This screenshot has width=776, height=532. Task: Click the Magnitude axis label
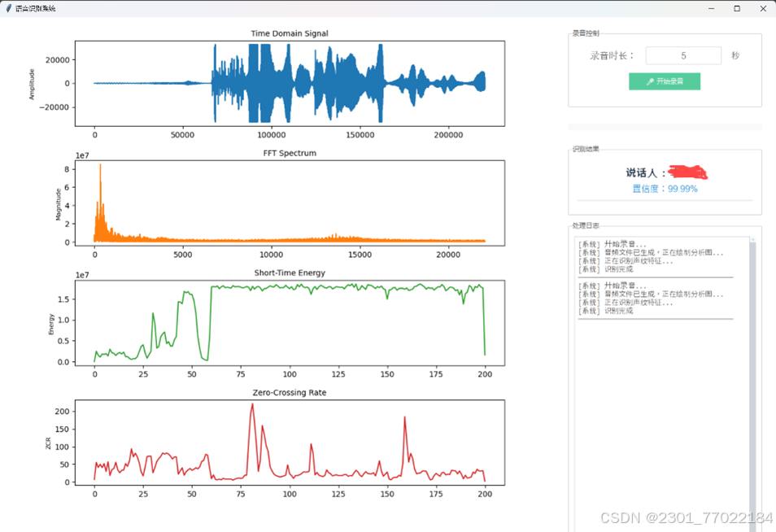[x=58, y=204]
